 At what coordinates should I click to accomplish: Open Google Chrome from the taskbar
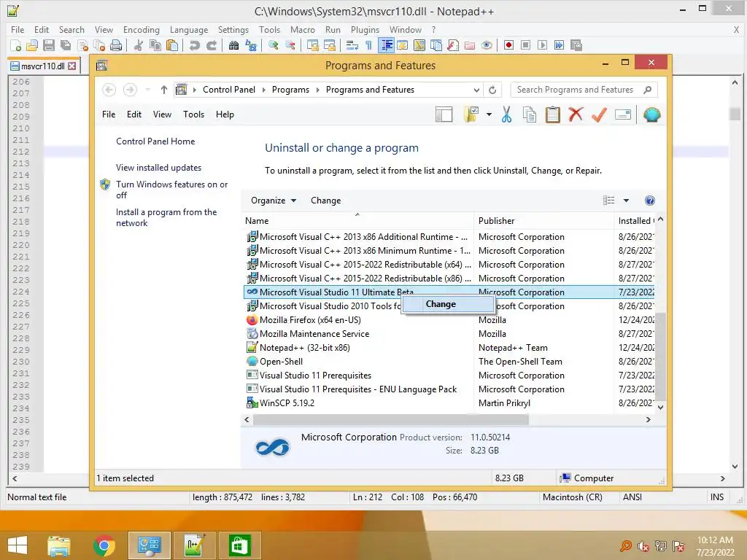tap(104, 545)
